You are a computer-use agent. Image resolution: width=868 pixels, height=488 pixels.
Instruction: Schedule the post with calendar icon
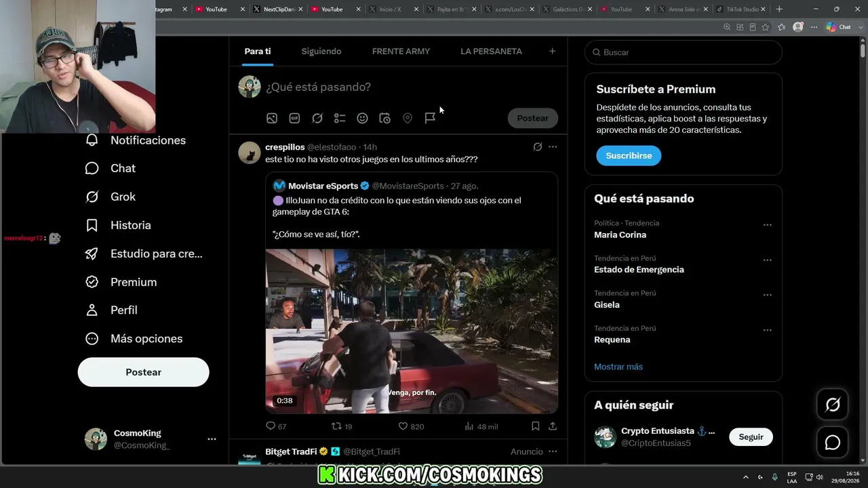[384, 118]
